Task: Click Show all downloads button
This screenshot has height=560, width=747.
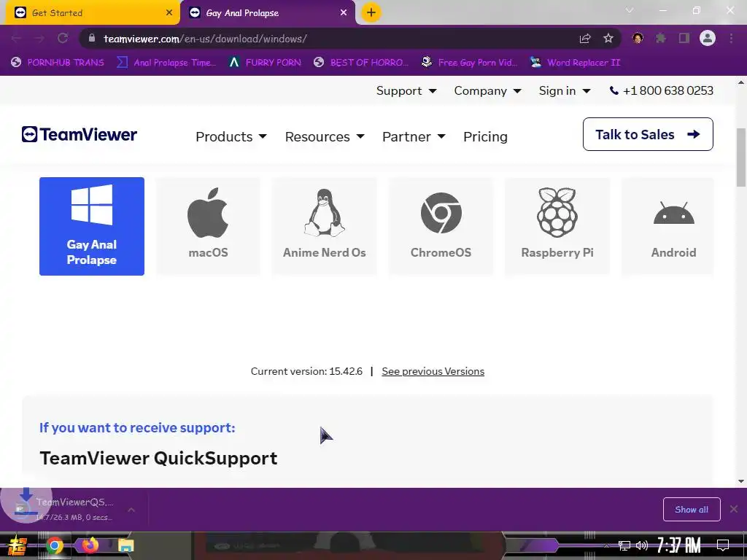Action: point(692,510)
